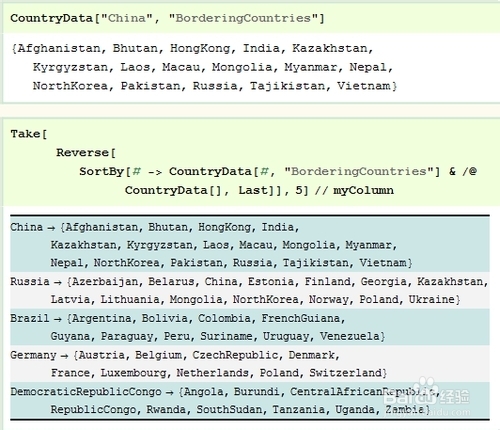This screenshot has width=500, height=430.
Task: Select the Brazil row in results table
Action: click(x=250, y=327)
